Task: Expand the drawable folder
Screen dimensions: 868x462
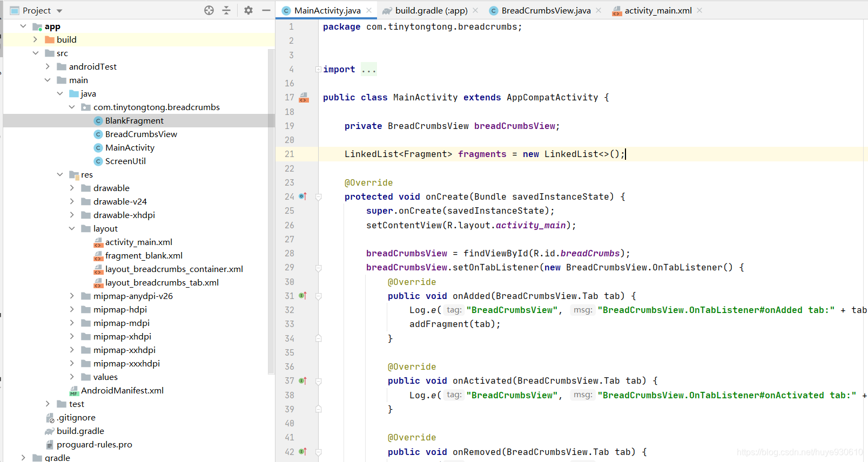Action: point(72,188)
